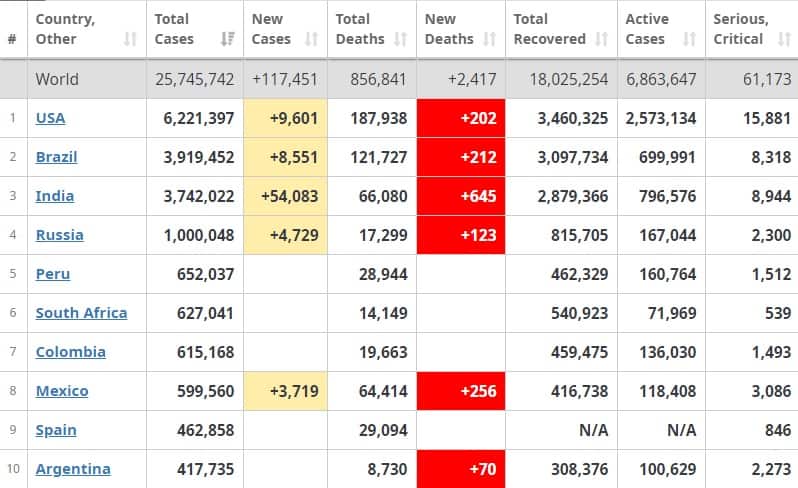Viewport: 798px width, 488px height.
Task: Sort by New Deaths arrows icon
Action: point(490,39)
